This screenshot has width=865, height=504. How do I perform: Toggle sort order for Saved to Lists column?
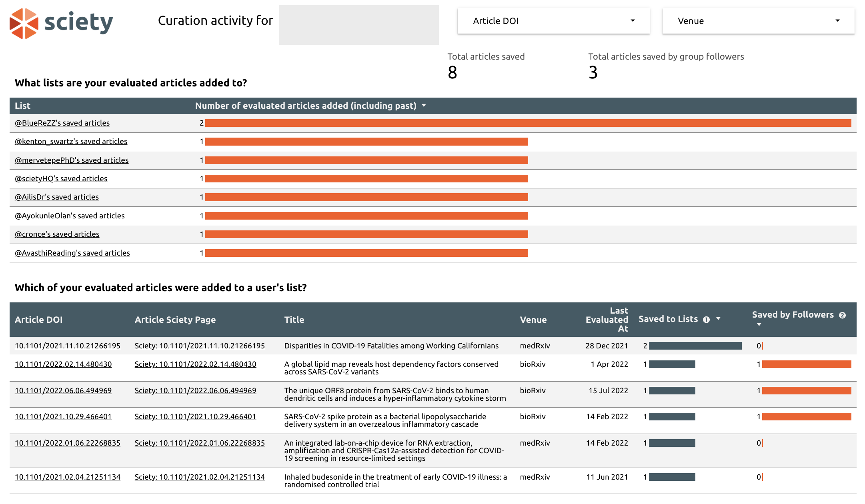[x=719, y=319]
